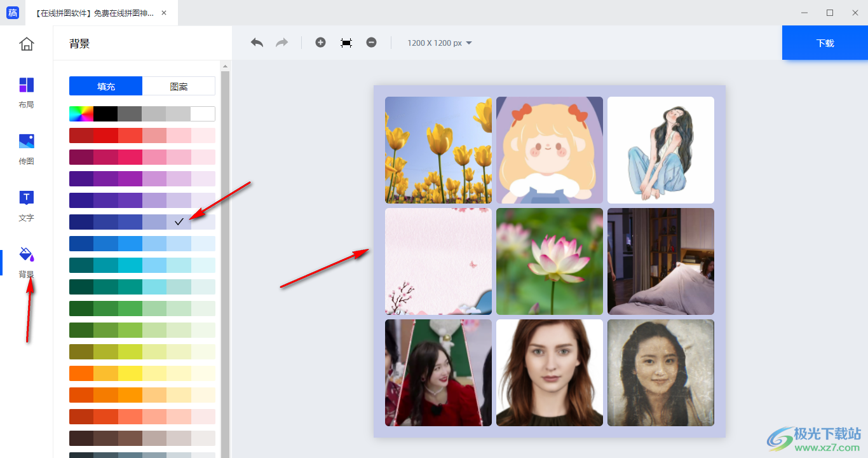The height and width of the screenshot is (458, 868).
Task: Switch to the 填充 fill tab
Action: click(106, 87)
